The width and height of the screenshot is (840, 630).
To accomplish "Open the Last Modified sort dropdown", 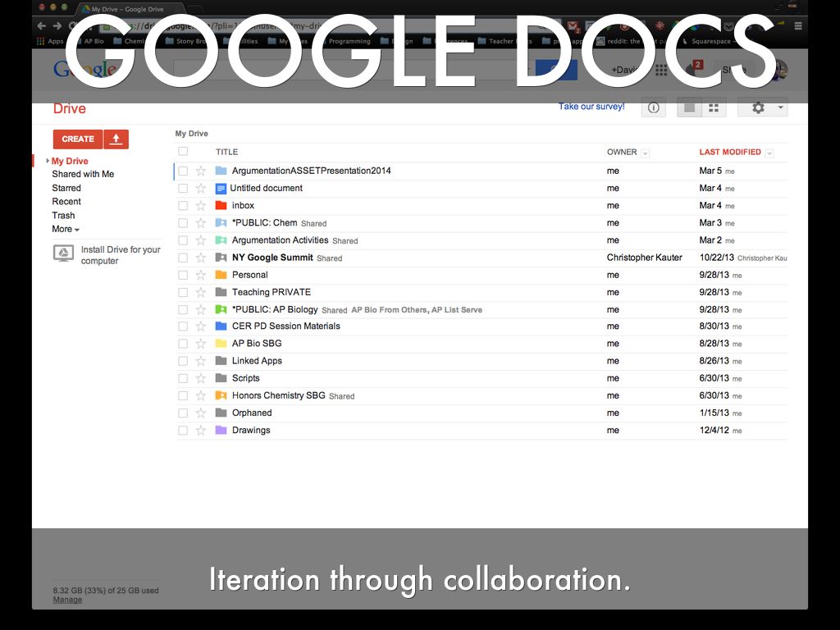I will pyautogui.click(x=769, y=153).
